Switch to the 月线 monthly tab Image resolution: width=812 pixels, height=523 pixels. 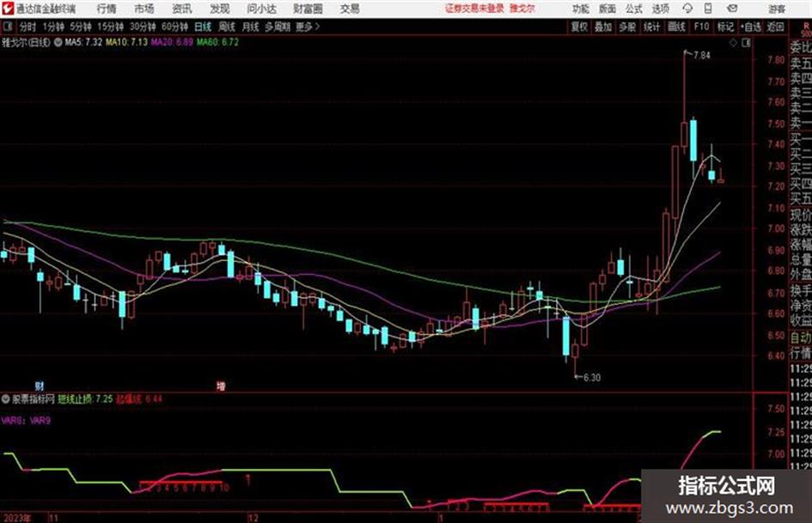[251, 27]
